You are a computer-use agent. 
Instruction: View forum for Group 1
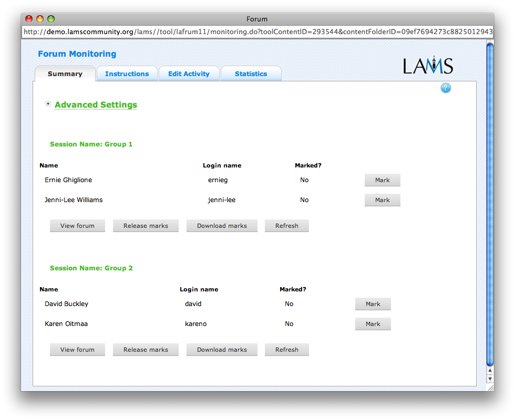point(77,226)
